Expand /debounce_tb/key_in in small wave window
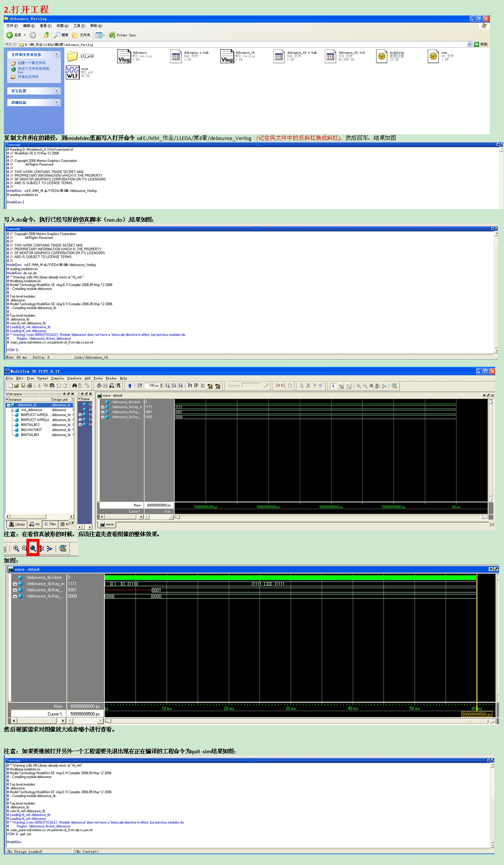 [102, 407]
